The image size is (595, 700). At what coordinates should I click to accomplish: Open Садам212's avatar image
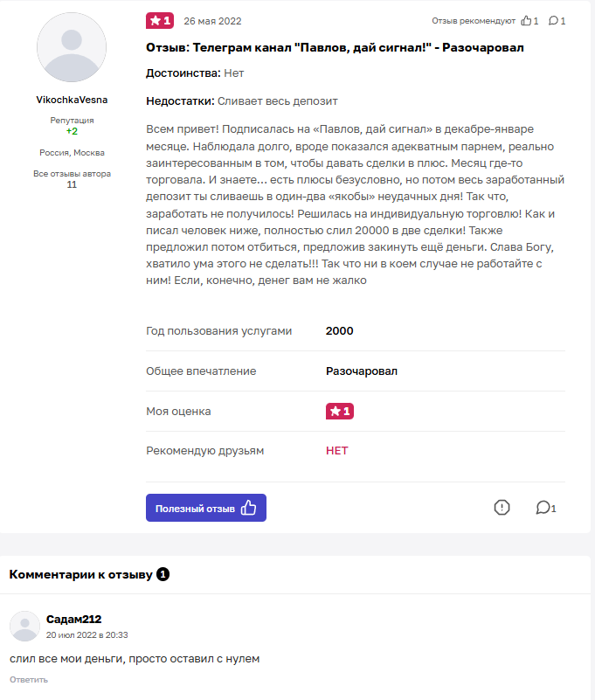click(x=25, y=626)
